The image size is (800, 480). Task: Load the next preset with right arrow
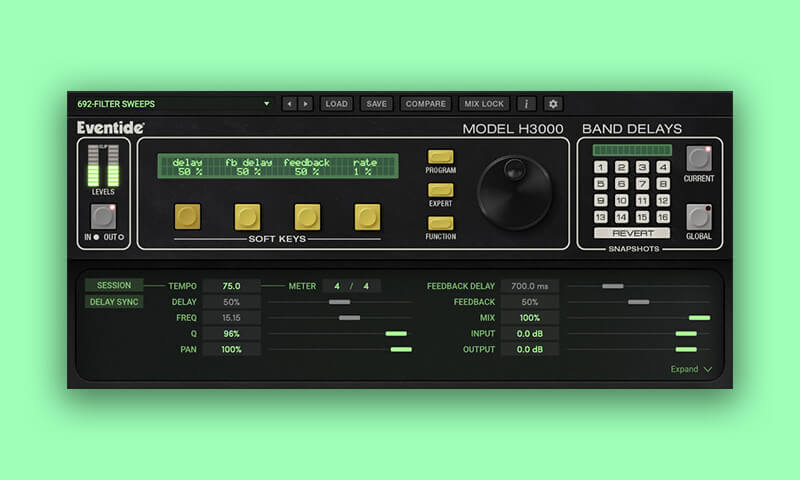coord(305,104)
